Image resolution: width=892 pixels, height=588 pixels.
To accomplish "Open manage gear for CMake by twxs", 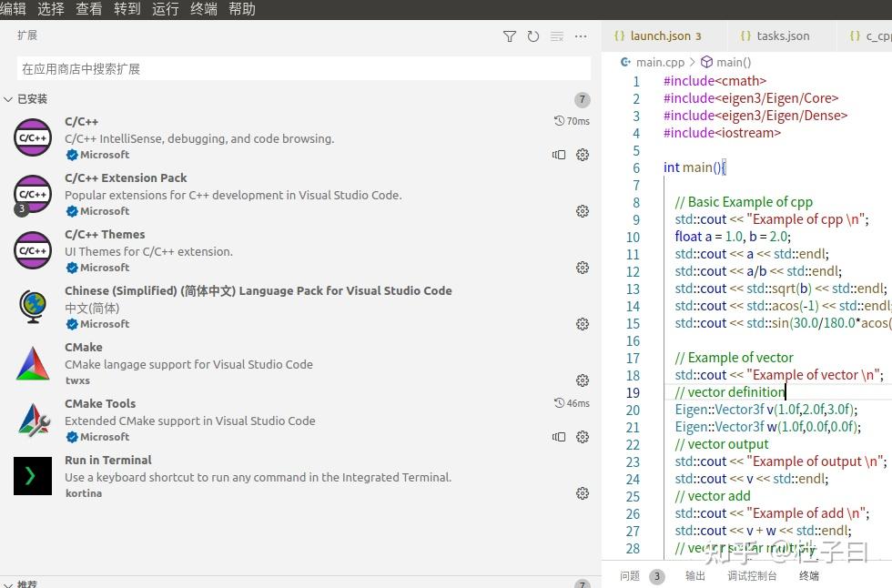I will point(583,380).
